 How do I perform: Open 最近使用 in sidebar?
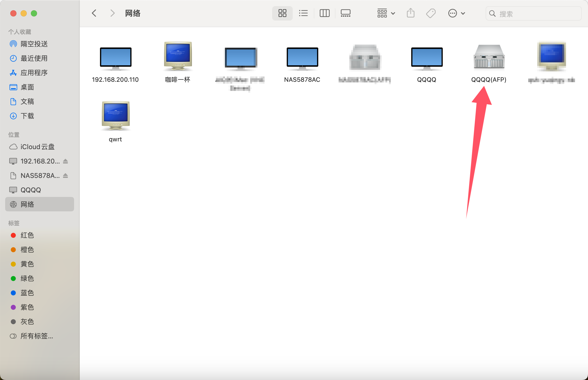coord(40,58)
